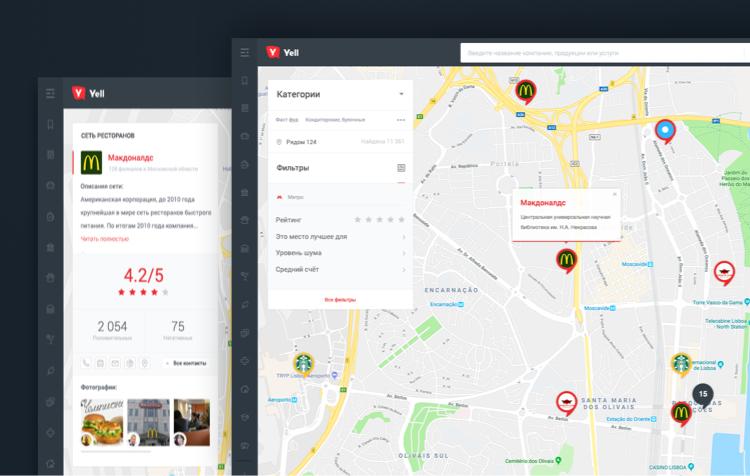Collapse the Категории dropdown arrow
This screenshot has height=476, width=750.
coord(401,94)
